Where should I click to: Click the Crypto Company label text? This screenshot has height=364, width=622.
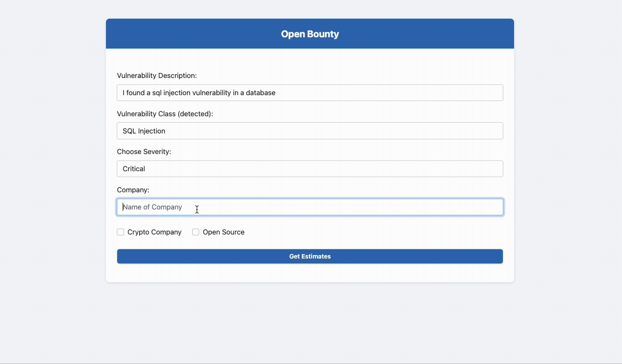154,232
